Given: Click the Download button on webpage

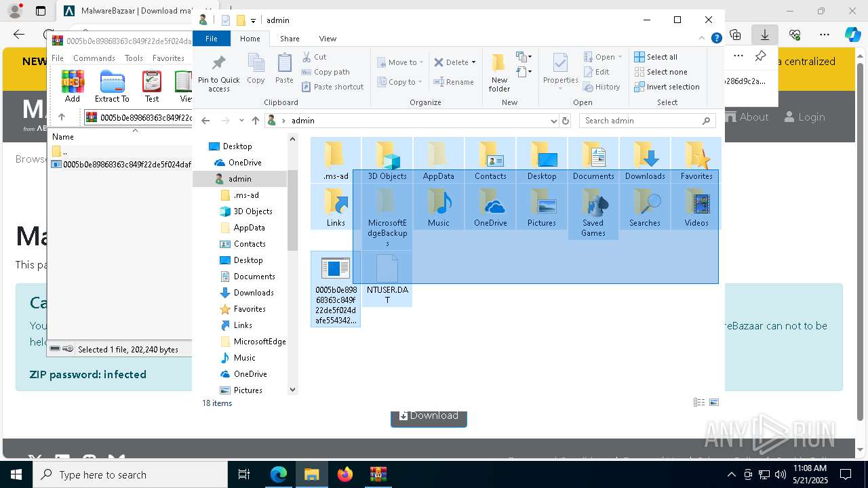Looking at the screenshot, I should coord(429,415).
